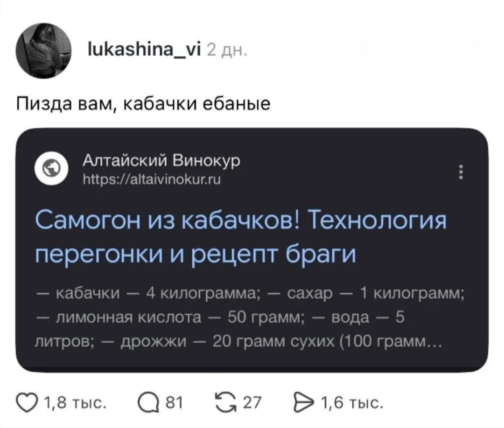Click the '2 дн.' post timestamp
The width and height of the screenshot is (504, 428).
tap(228, 51)
